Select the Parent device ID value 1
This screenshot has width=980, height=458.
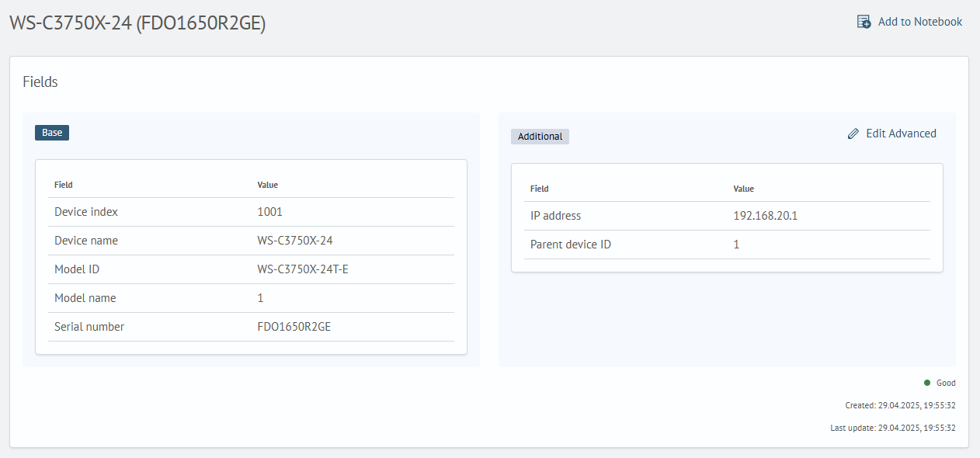tap(736, 245)
